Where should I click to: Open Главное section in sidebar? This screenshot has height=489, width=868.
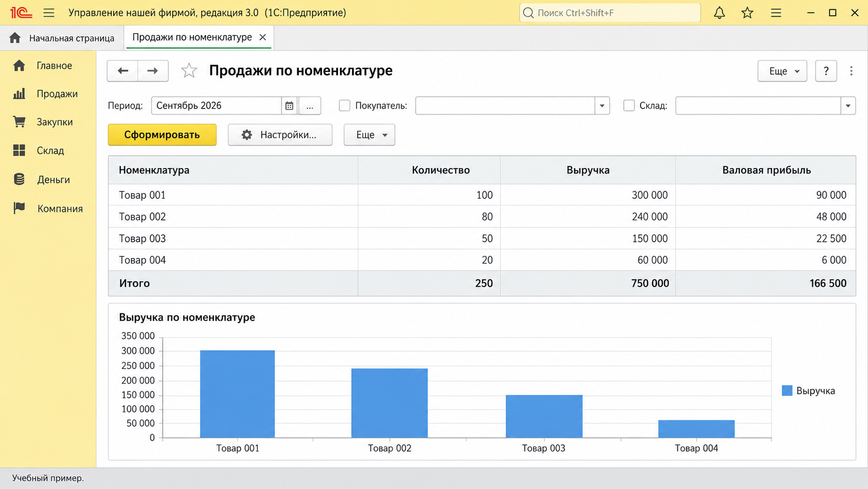(x=48, y=65)
